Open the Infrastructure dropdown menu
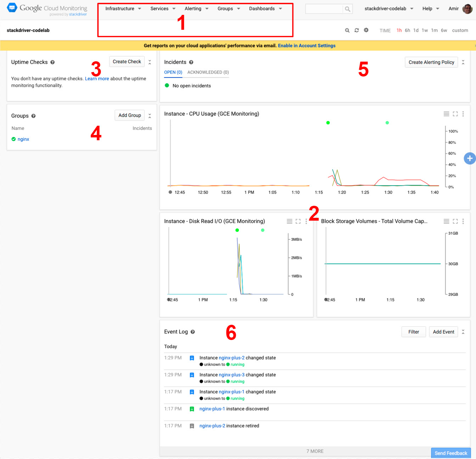 tap(123, 8)
